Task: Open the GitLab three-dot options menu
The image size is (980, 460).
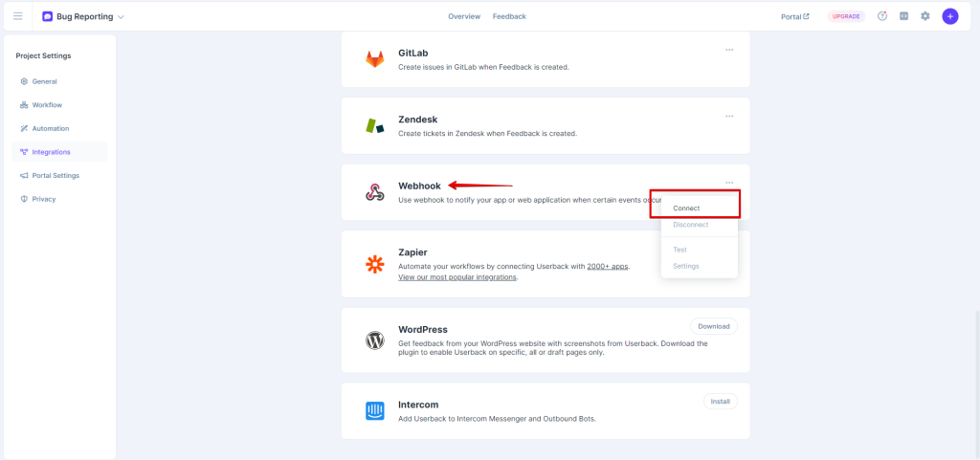Action: 729,50
